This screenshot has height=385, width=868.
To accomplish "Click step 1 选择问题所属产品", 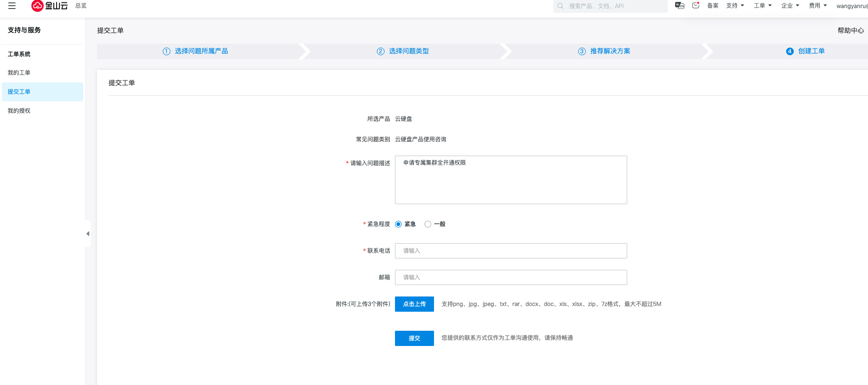I will click(x=196, y=51).
